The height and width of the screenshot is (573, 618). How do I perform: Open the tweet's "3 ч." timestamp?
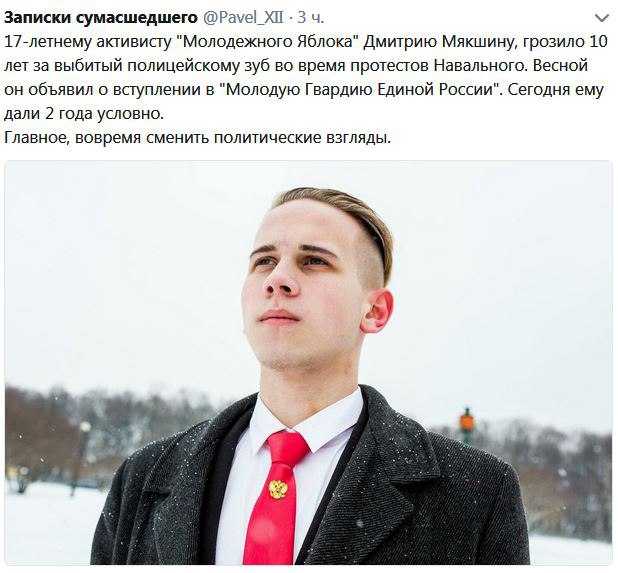311,18
